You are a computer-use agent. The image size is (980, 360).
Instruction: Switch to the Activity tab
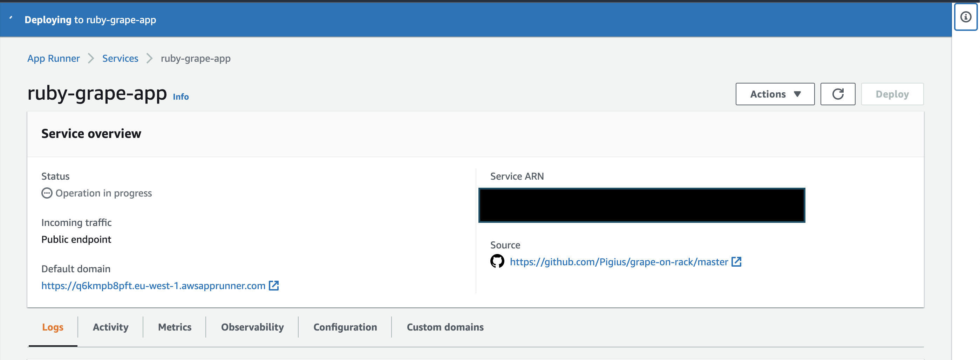111,327
